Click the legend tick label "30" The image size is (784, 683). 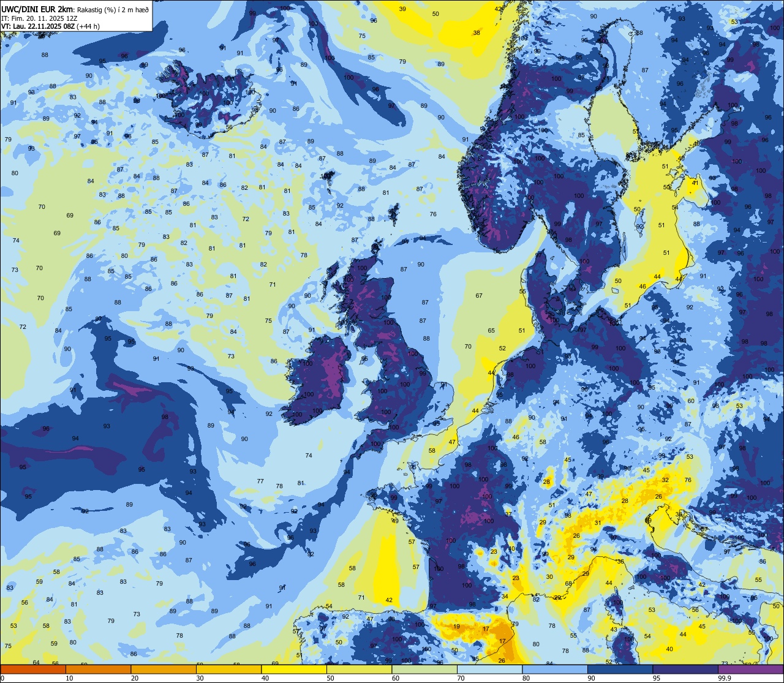click(200, 678)
